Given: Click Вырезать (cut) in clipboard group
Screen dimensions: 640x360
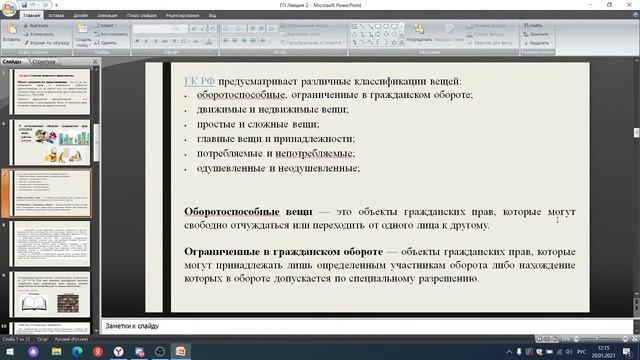Looking at the screenshot, I should click(x=36, y=26).
